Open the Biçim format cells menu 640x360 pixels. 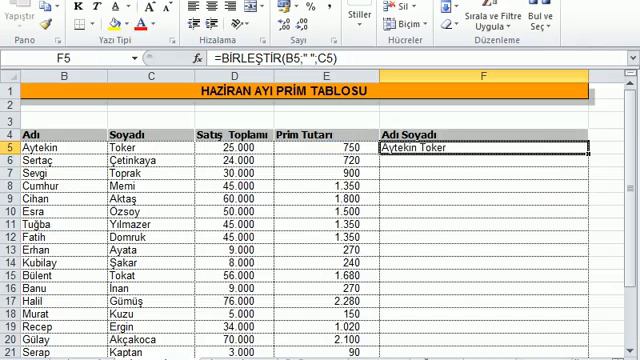click(405, 24)
